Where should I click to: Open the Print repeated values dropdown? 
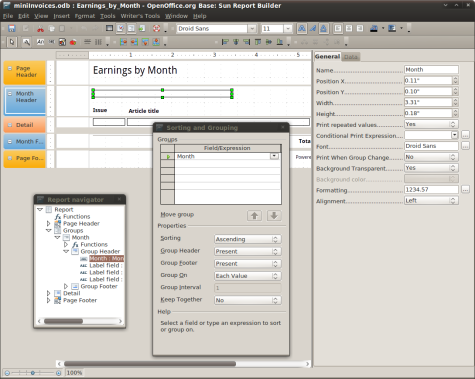pos(431,124)
